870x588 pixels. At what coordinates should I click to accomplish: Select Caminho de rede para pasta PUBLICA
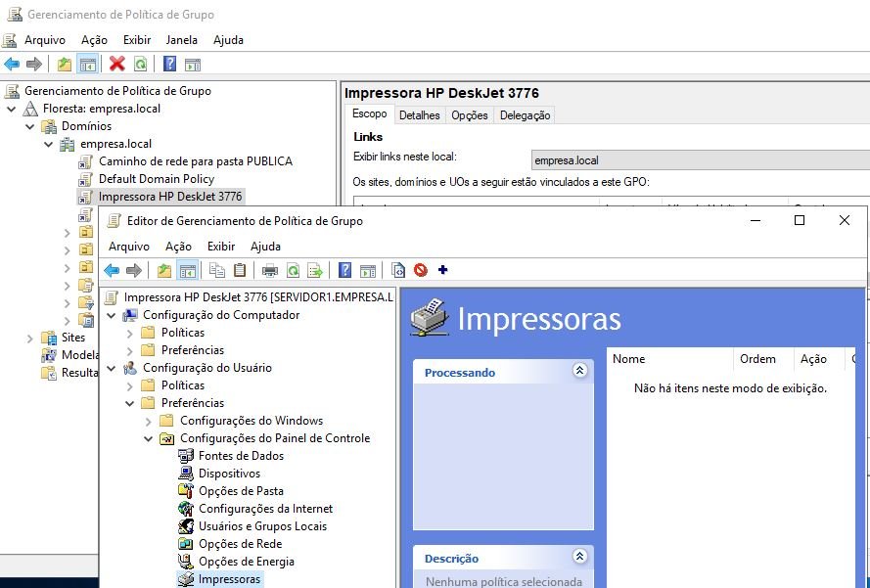tap(196, 161)
